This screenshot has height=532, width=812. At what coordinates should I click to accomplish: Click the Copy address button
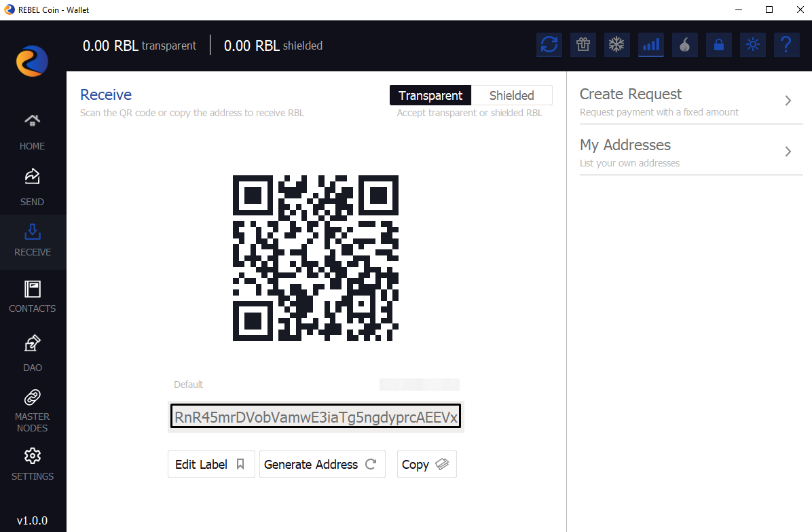coord(427,464)
